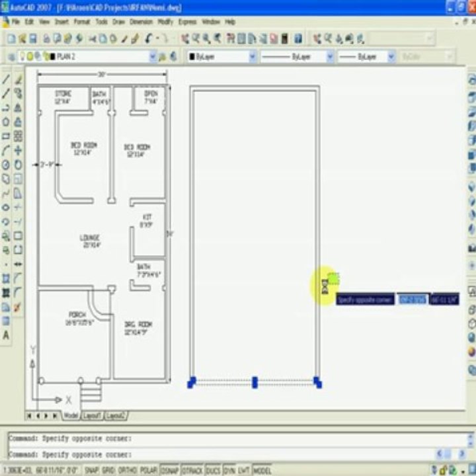Click Make Object's Layer Current button
Screen dimensions: 476x476
[163, 57]
